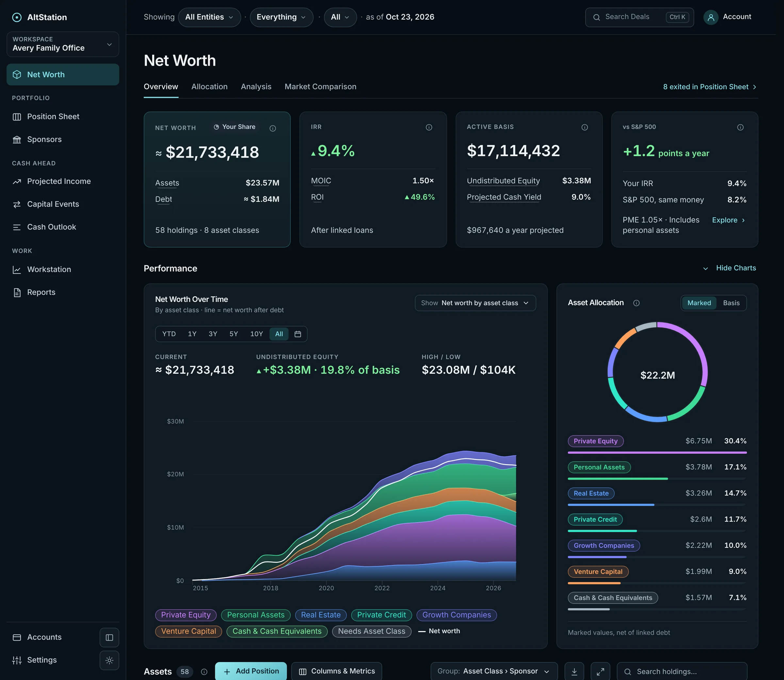Viewport: 784px width, 680px height.
Task: Click the search icon in Search Deals
Action: (596, 17)
